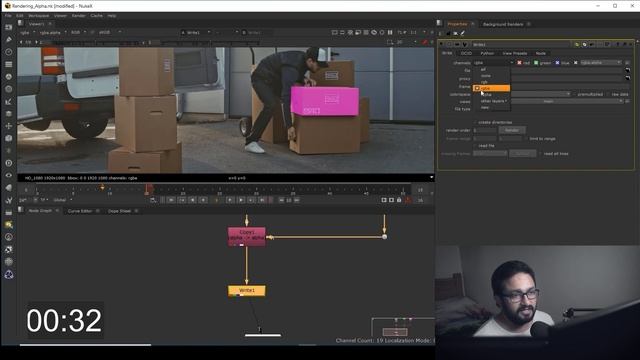
Task: Open the Node tab in Write1 properties
Action: 540,53
